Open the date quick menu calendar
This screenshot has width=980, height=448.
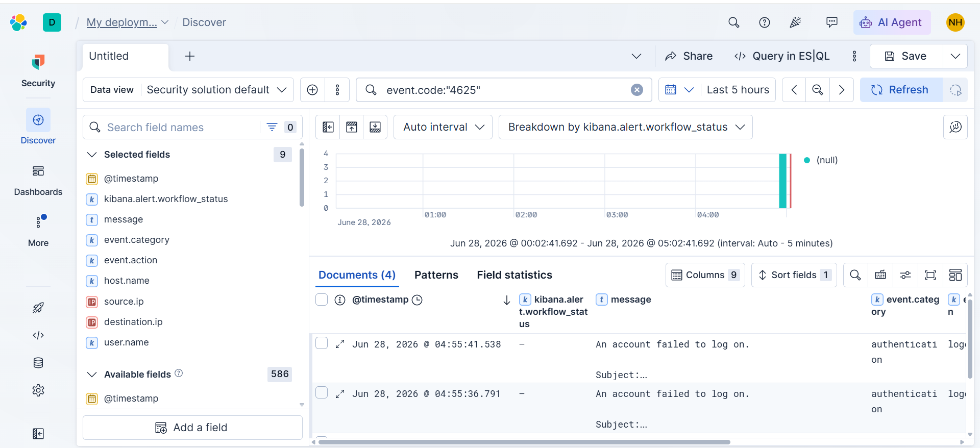[x=679, y=90]
